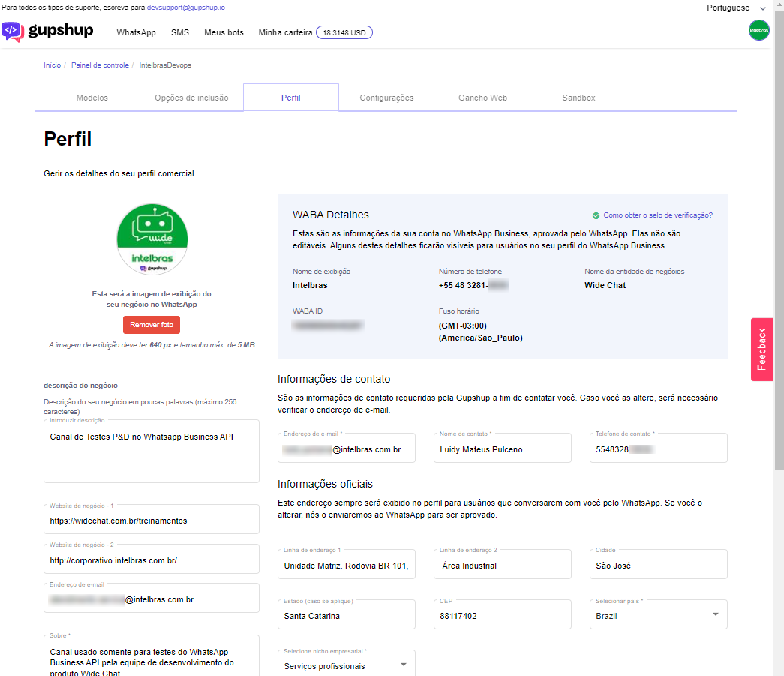Click the (GMT-03:00) time zone value

480,332
